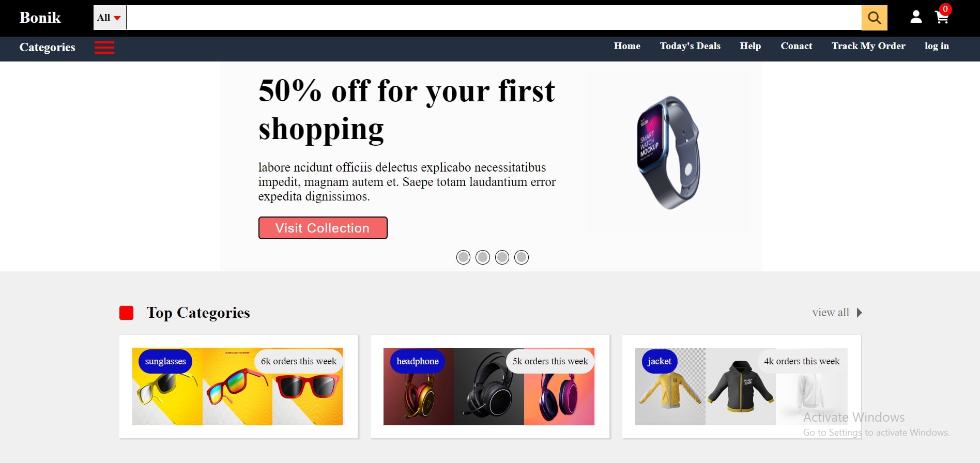Open Track My Order menu item
Viewport: 980px width, 463px height.
point(868,46)
